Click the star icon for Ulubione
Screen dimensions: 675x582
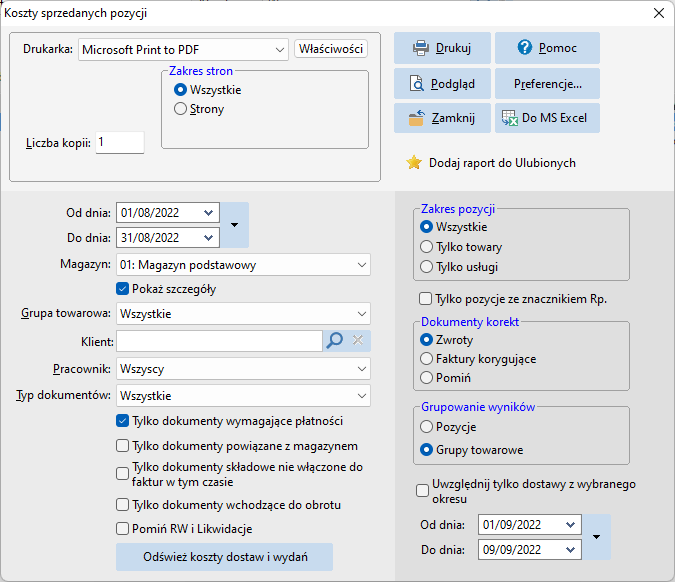click(x=414, y=163)
